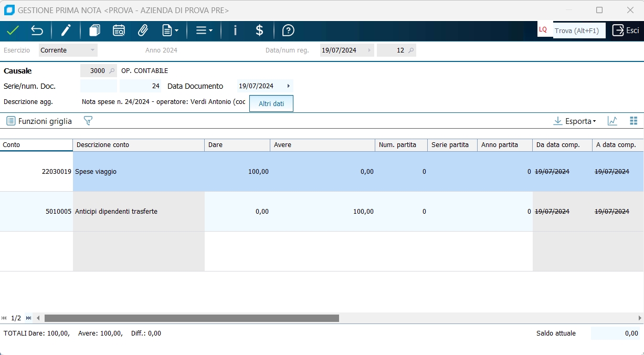Open the chart icon next to Esporta
This screenshot has height=355, width=644.
pyautogui.click(x=612, y=121)
